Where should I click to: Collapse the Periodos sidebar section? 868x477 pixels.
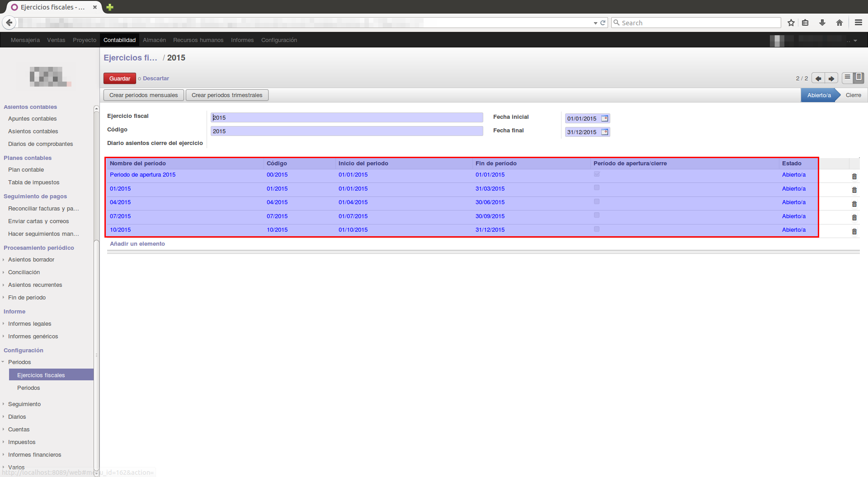pyautogui.click(x=19, y=362)
